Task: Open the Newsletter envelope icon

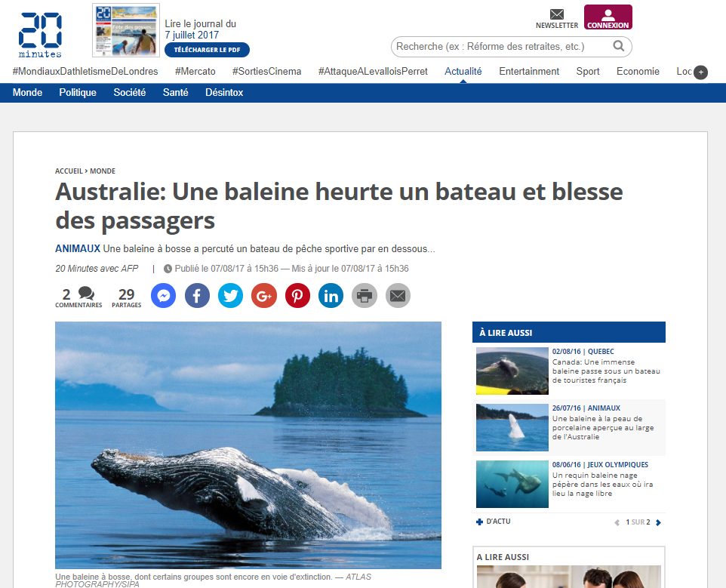Action: (556, 14)
